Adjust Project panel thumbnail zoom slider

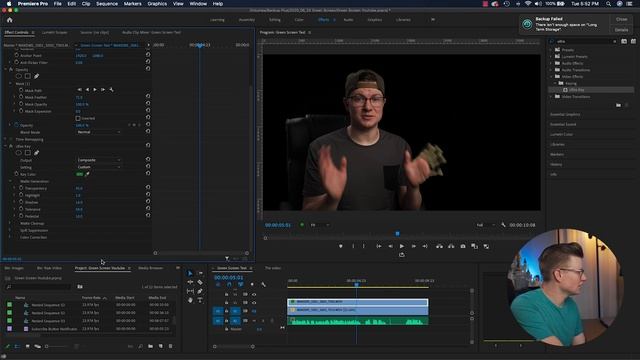click(x=57, y=346)
